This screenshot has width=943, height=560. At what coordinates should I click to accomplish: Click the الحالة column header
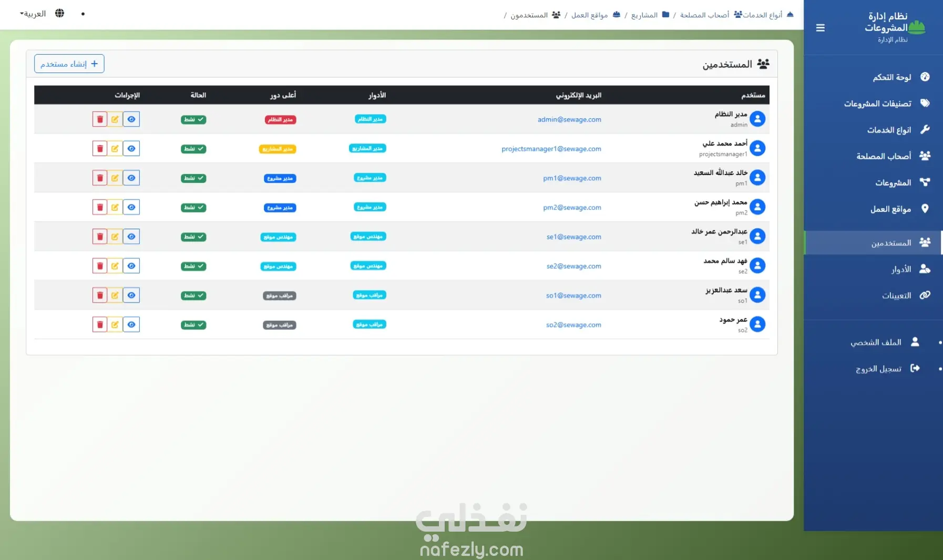[198, 95]
